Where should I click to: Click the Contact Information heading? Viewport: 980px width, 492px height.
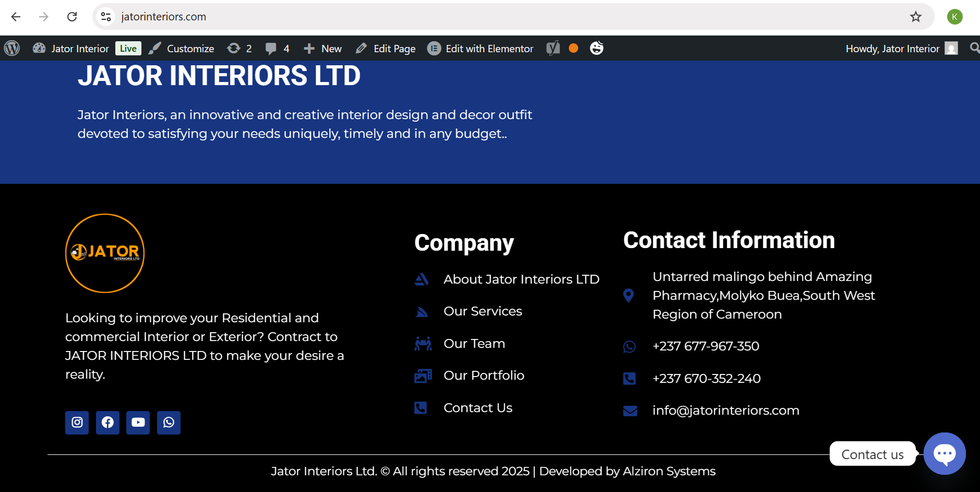(x=729, y=240)
